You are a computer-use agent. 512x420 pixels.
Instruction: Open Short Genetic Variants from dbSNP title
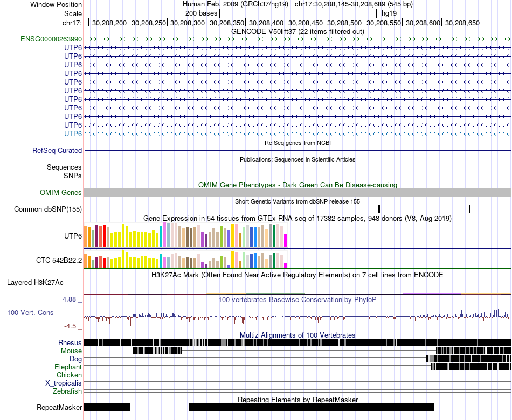point(297,202)
